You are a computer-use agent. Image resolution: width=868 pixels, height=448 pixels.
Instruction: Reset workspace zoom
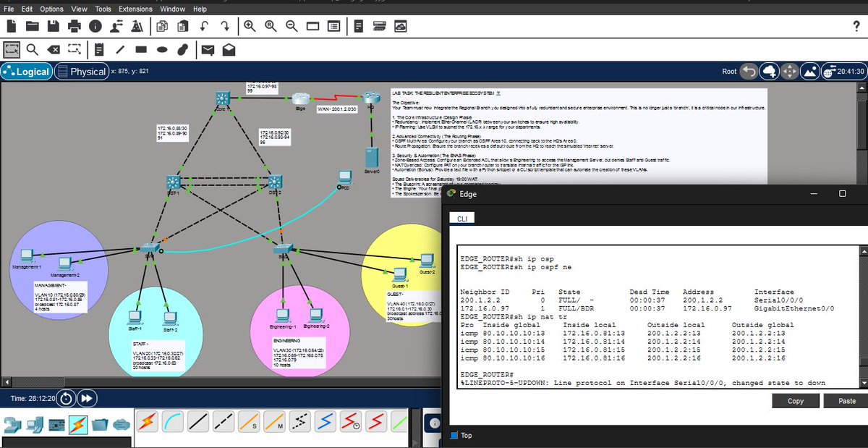(x=271, y=26)
